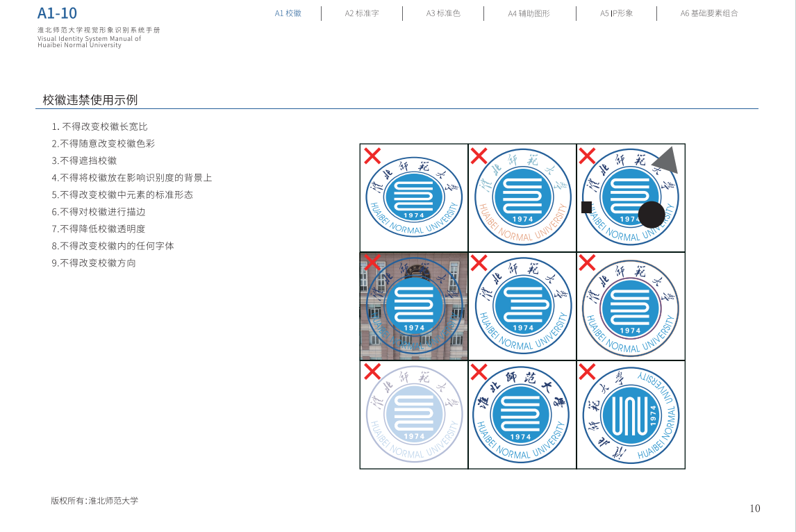796x532 pixels.
Task: Click red X on recolored emblem
Action: [x=479, y=156]
